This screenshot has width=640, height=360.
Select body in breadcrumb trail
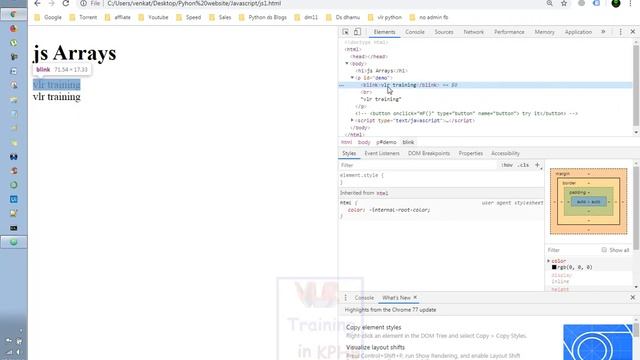(364, 142)
